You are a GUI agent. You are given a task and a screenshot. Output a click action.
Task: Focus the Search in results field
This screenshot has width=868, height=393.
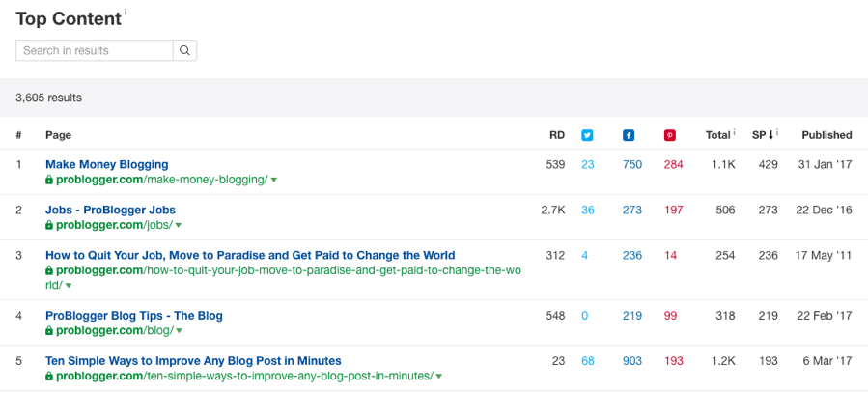[x=95, y=50]
